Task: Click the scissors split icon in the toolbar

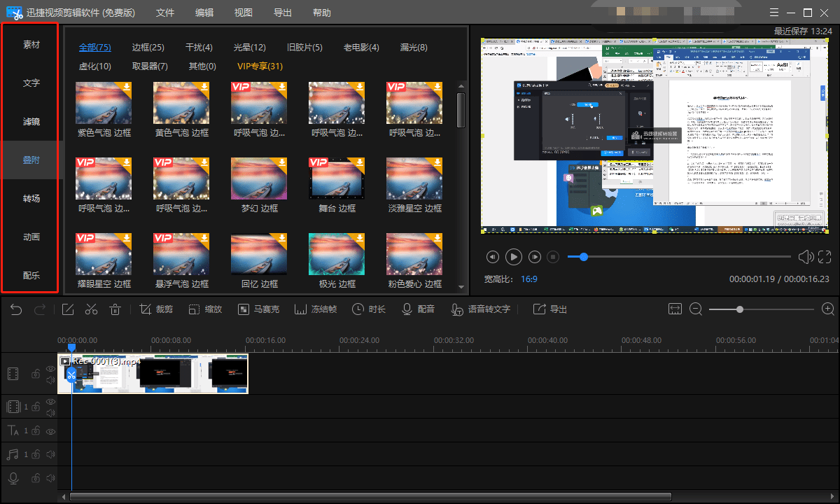Action: pyautogui.click(x=92, y=309)
